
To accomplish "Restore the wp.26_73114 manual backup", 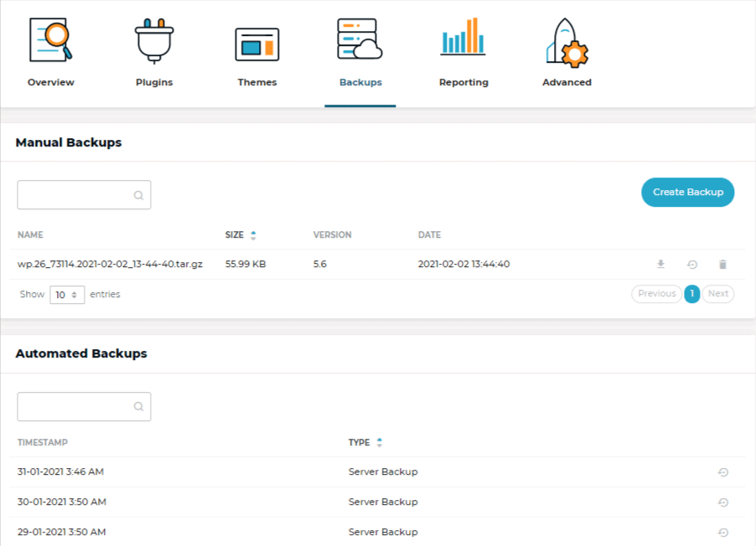I will 691,264.
